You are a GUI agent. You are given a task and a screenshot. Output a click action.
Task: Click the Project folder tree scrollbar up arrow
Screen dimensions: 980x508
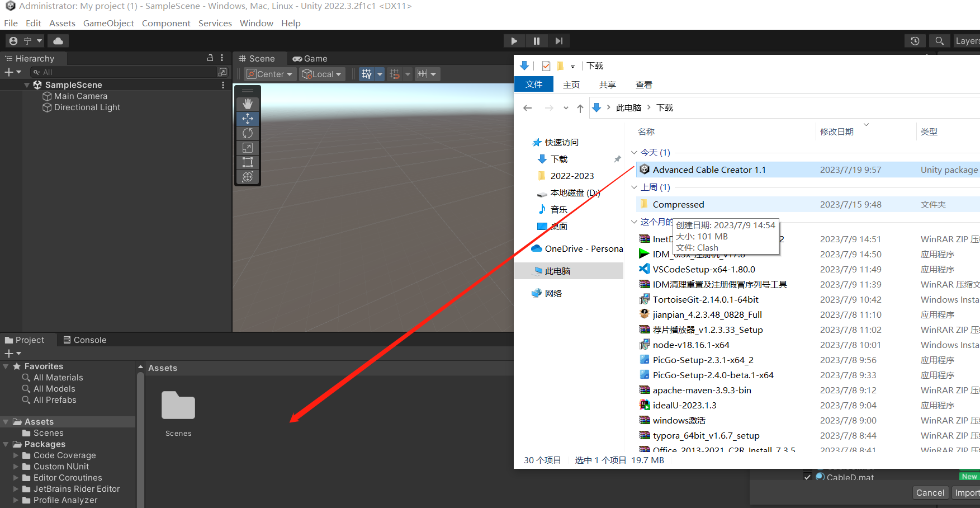pos(140,367)
